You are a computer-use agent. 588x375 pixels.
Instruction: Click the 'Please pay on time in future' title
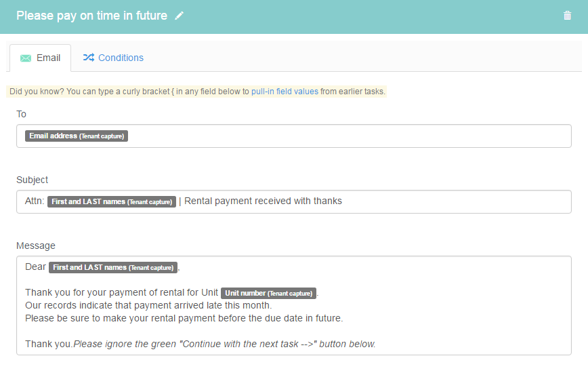pos(92,16)
